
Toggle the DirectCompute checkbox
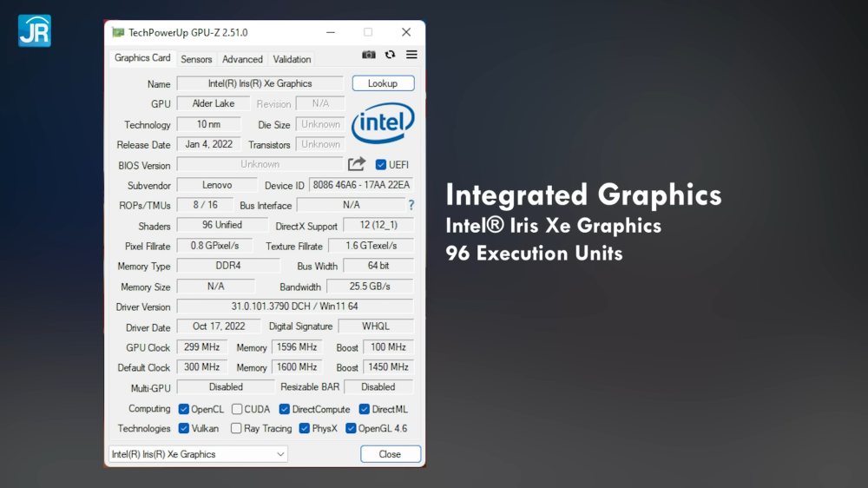(285, 409)
